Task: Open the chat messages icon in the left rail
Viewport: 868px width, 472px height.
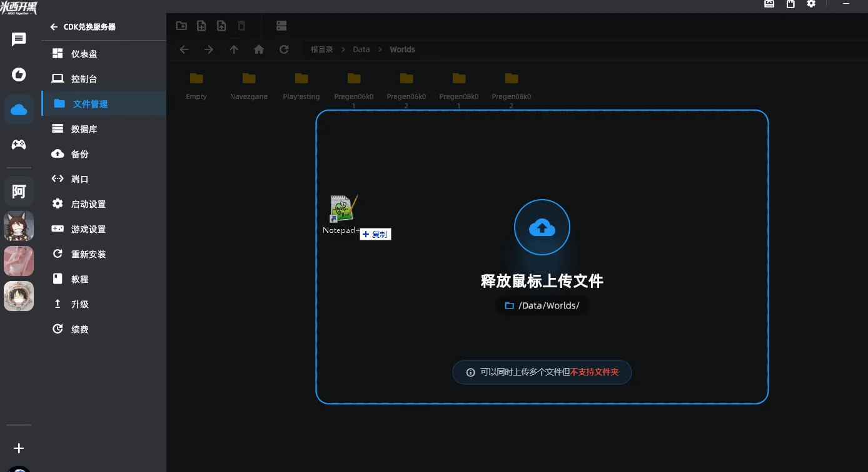Action: [19, 40]
